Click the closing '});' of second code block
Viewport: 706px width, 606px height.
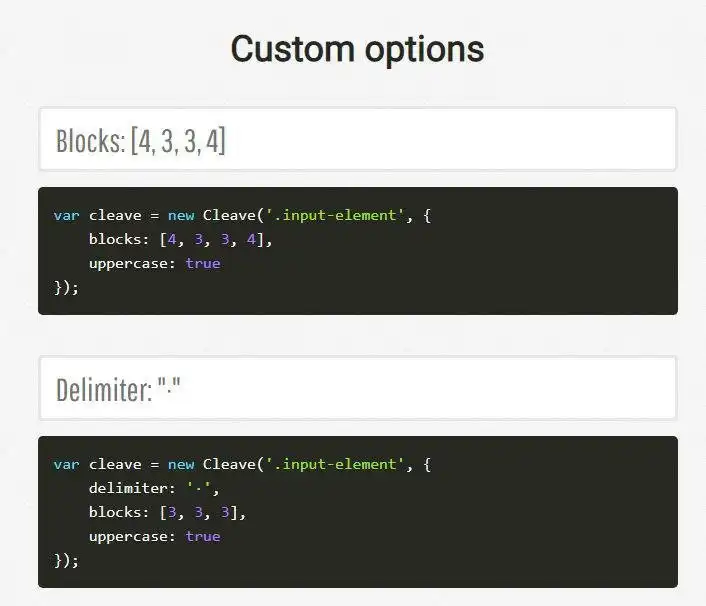pos(66,561)
